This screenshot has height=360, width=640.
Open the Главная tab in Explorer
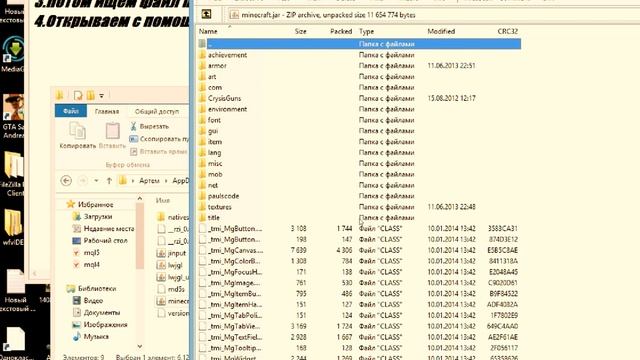pyautogui.click(x=107, y=111)
